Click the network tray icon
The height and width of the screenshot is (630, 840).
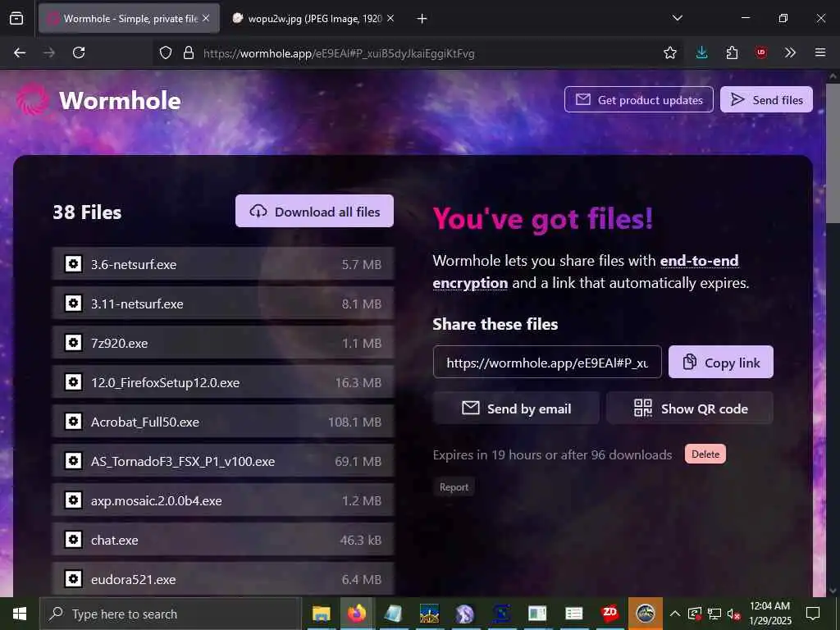714,614
